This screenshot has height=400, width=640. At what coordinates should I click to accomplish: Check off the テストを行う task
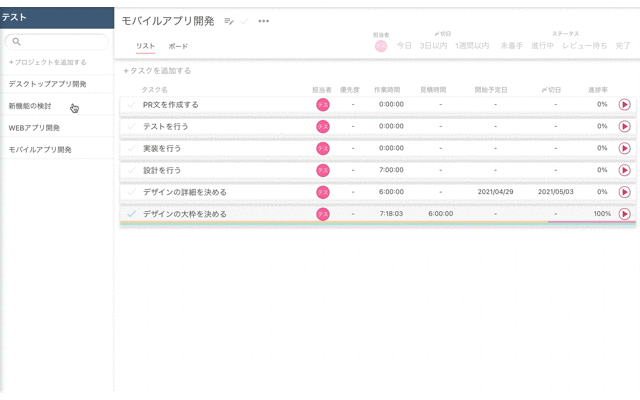(x=131, y=126)
